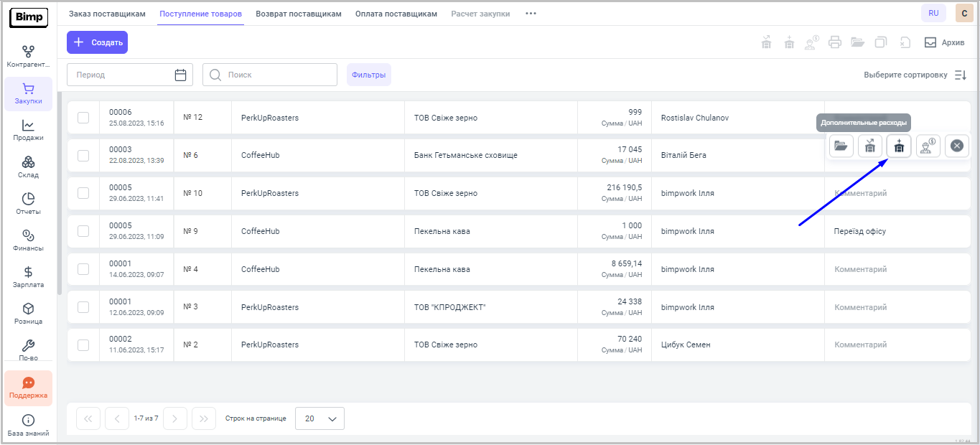
Task: Tick the checkbox for document 00006
Action: (83, 118)
